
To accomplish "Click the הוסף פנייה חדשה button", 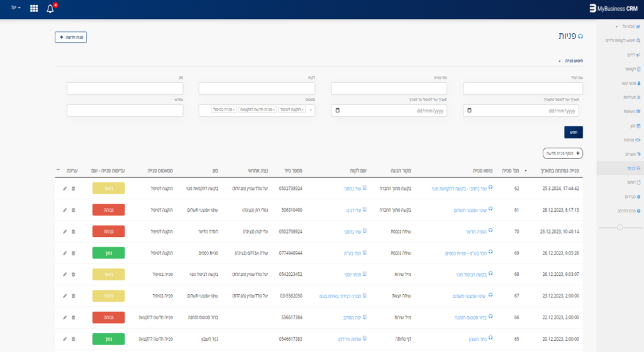I will click(x=563, y=153).
